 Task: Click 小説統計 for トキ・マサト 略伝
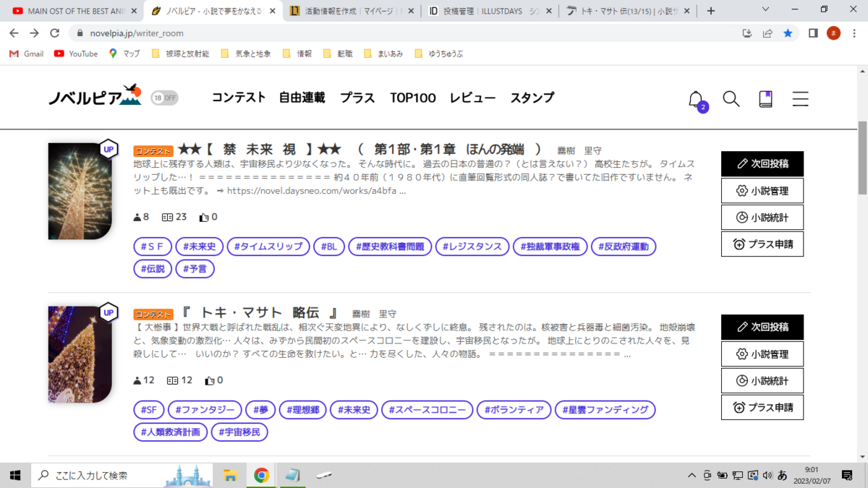click(x=762, y=380)
